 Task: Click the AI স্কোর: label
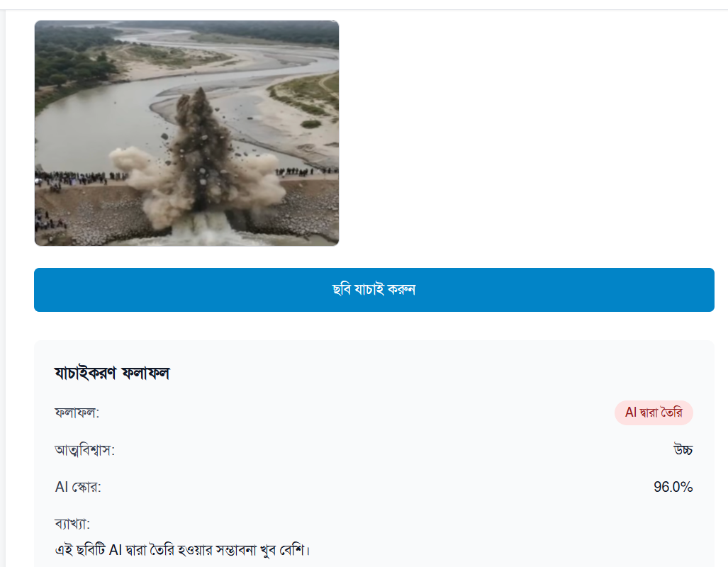pyautogui.click(x=78, y=487)
